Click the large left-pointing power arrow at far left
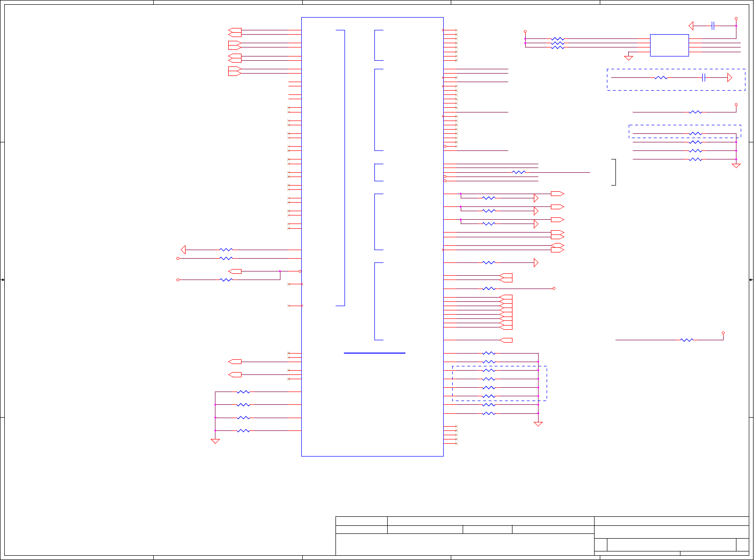 click(183, 250)
